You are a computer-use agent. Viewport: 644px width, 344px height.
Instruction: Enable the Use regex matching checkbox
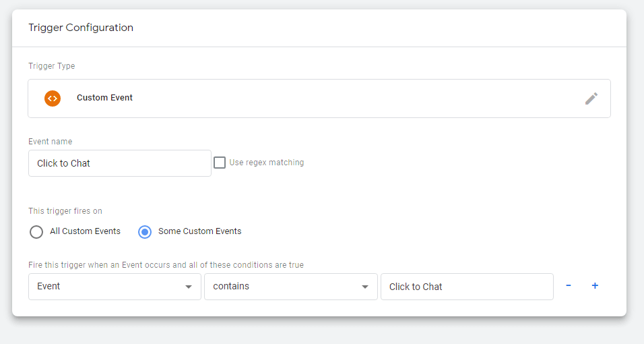pos(220,163)
